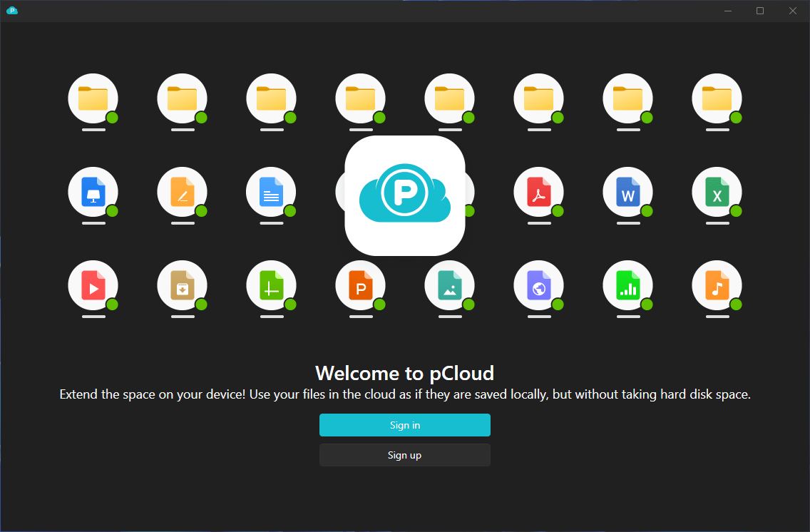Click the red video play file icon
This screenshot has height=532, width=810.
[x=93, y=286]
